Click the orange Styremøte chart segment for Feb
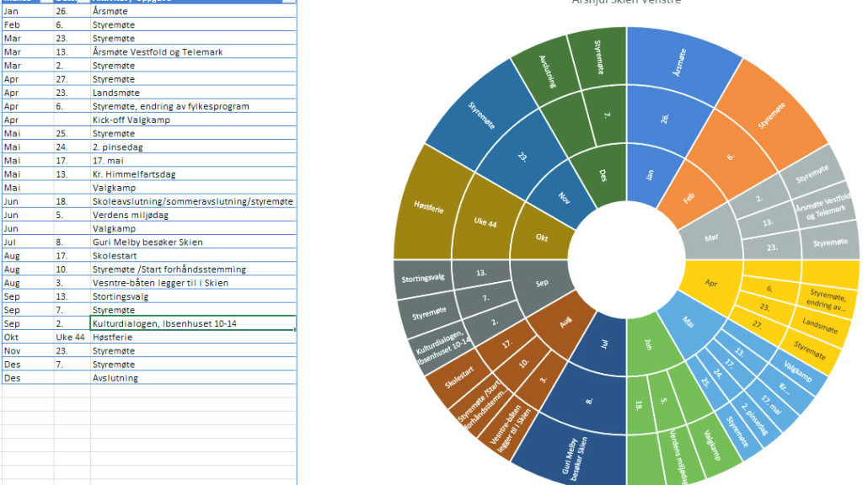The image size is (868, 485). pos(772,115)
